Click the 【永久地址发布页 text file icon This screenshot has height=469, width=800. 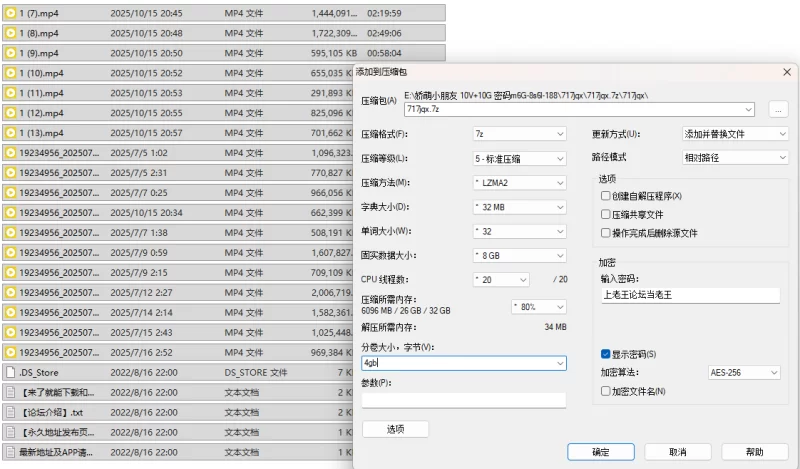click(x=11, y=432)
